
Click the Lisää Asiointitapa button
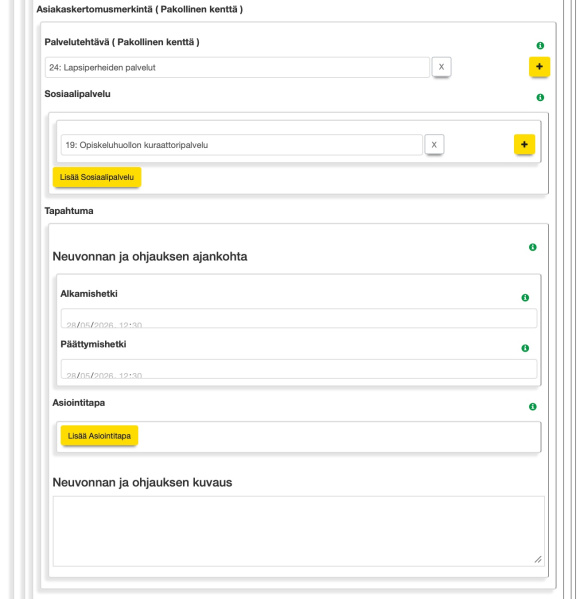99,436
